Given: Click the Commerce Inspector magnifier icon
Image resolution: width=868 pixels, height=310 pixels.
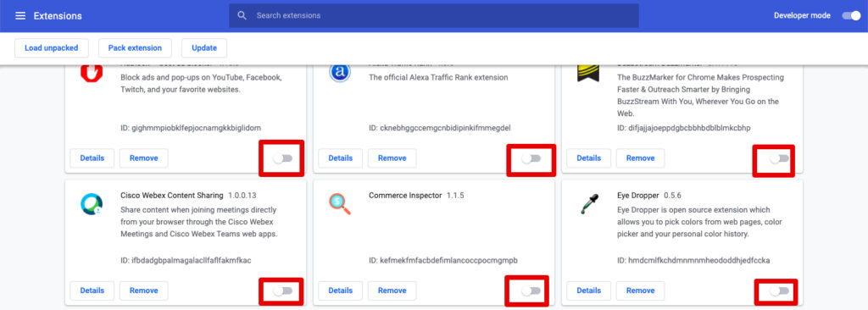Looking at the screenshot, I should [339, 204].
